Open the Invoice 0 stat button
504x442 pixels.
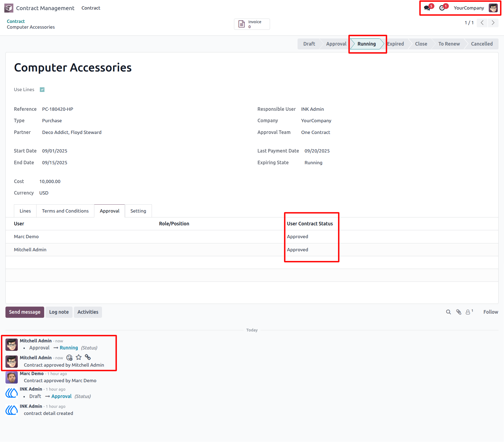(x=252, y=24)
